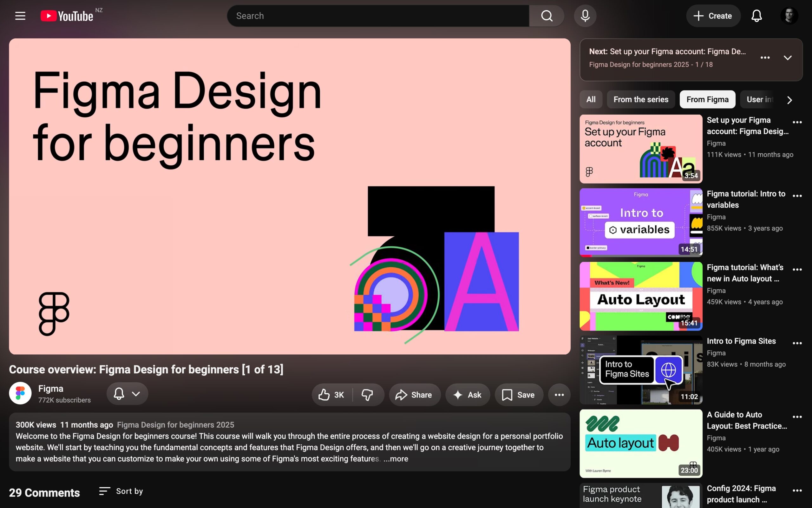
Task: Click the Ask button
Action: pyautogui.click(x=468, y=395)
